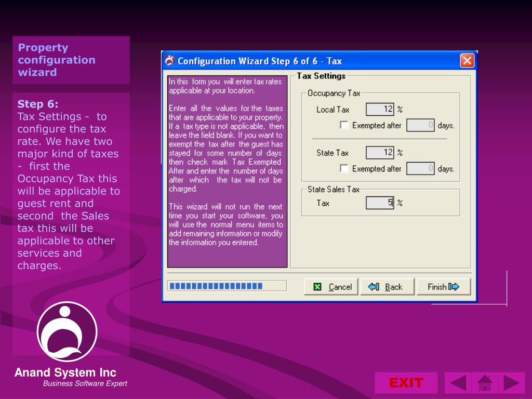The height and width of the screenshot is (399, 532).
Task: Go back with the Back button
Action: click(x=387, y=287)
